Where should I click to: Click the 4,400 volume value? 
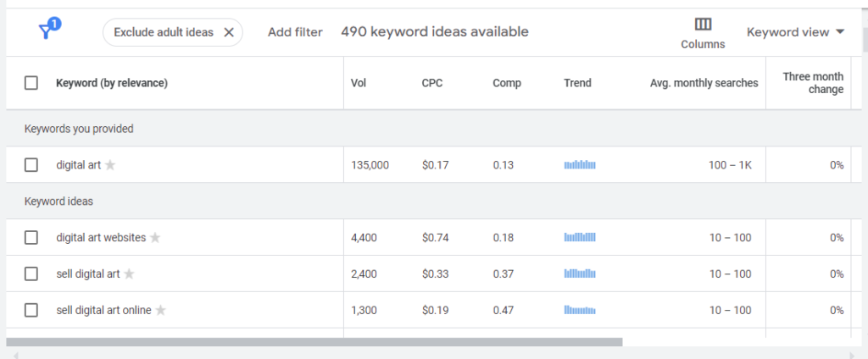pyautogui.click(x=364, y=238)
